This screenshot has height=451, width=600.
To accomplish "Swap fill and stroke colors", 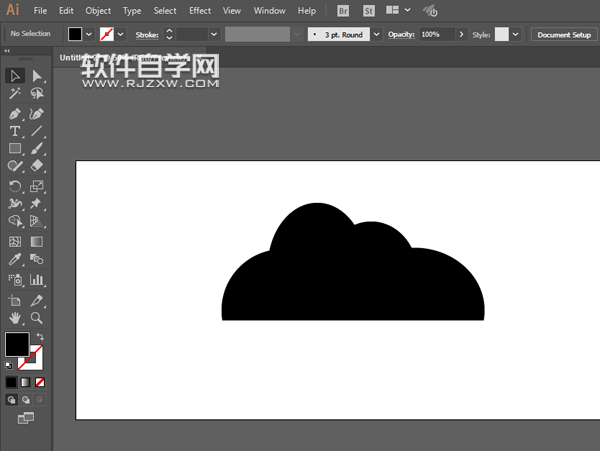I will [x=39, y=337].
